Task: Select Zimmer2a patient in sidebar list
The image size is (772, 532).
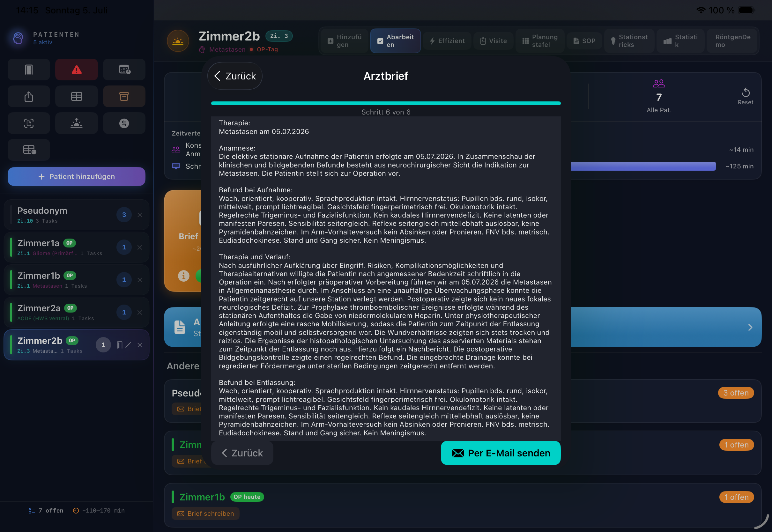Action: (76, 312)
